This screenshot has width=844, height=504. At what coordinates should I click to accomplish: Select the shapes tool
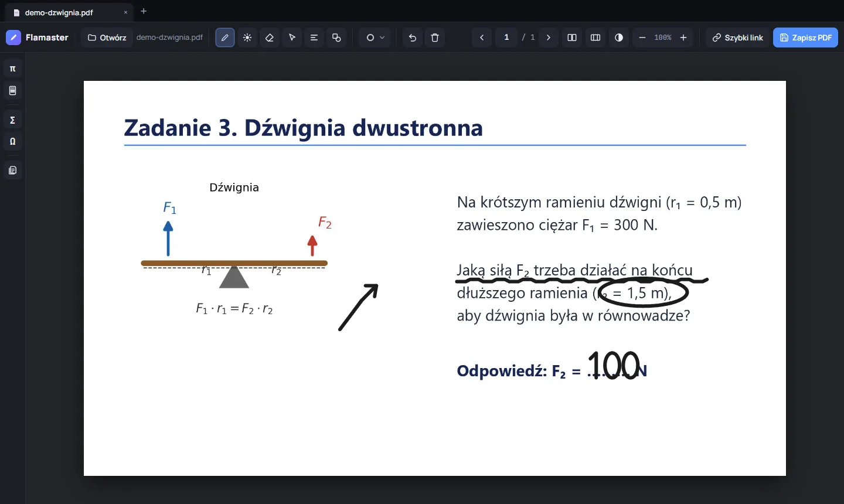(x=336, y=38)
